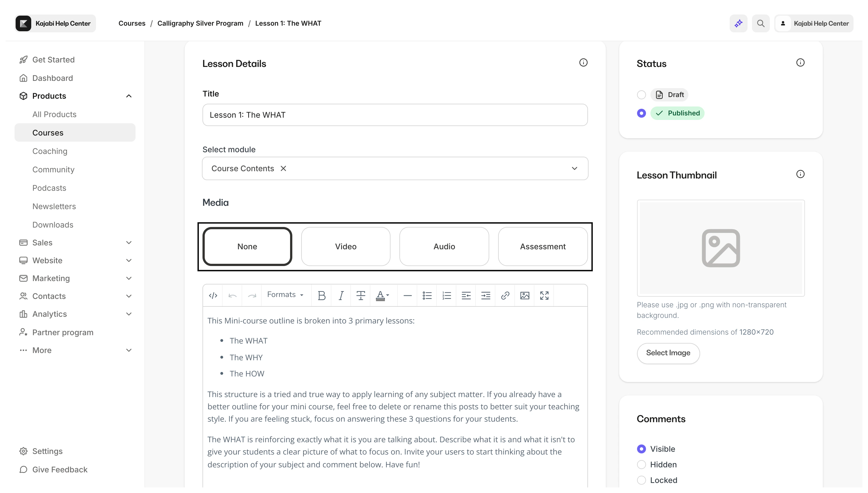Select the Video media tab
Viewport: 868px width, 493px height.
coord(345,246)
